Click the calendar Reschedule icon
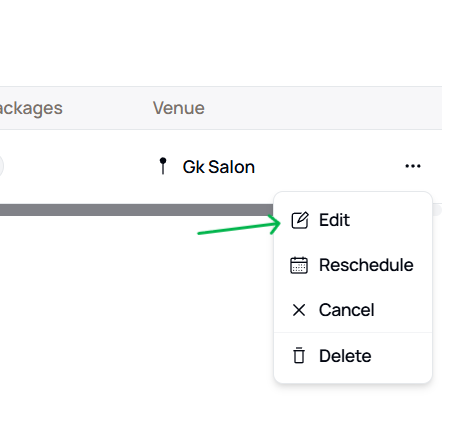Viewport: 458px width, 447px height. 299,265
